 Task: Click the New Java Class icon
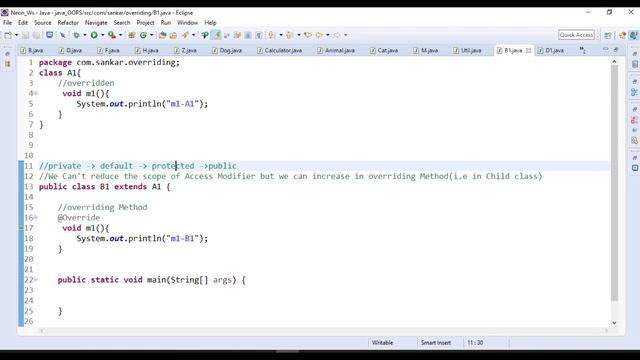pyautogui.click(x=143, y=35)
